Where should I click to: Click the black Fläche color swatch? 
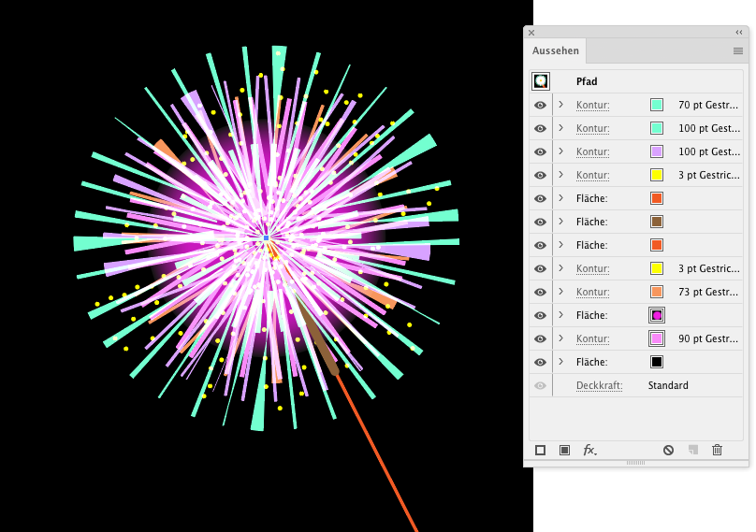tap(657, 362)
